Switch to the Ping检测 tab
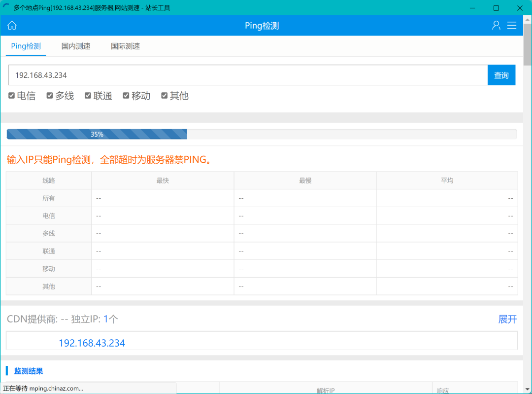Screen dimensions: 532x394 pos(26,46)
